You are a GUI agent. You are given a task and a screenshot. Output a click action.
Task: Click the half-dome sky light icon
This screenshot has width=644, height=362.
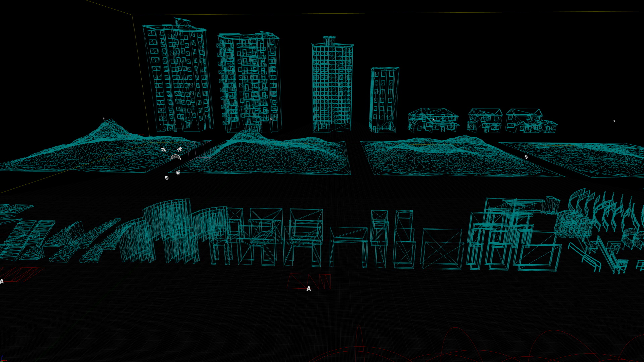click(176, 157)
